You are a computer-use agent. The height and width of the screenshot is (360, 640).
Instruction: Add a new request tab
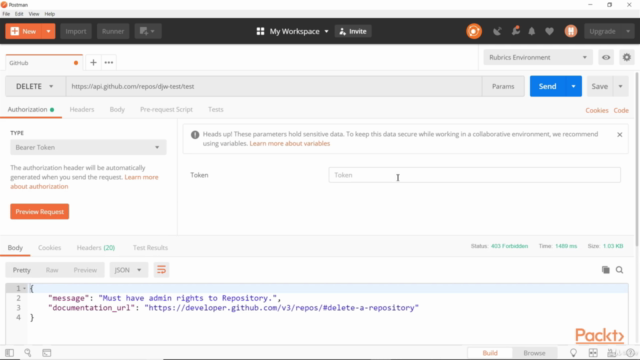(93, 62)
